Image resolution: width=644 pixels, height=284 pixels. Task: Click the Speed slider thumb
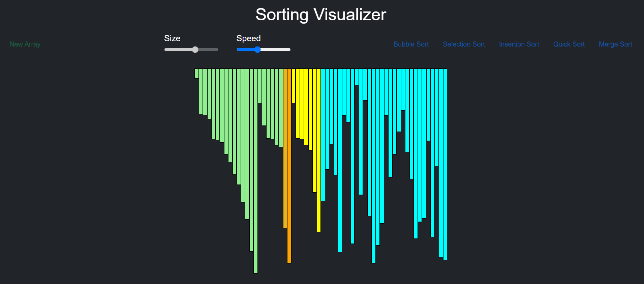pos(257,50)
